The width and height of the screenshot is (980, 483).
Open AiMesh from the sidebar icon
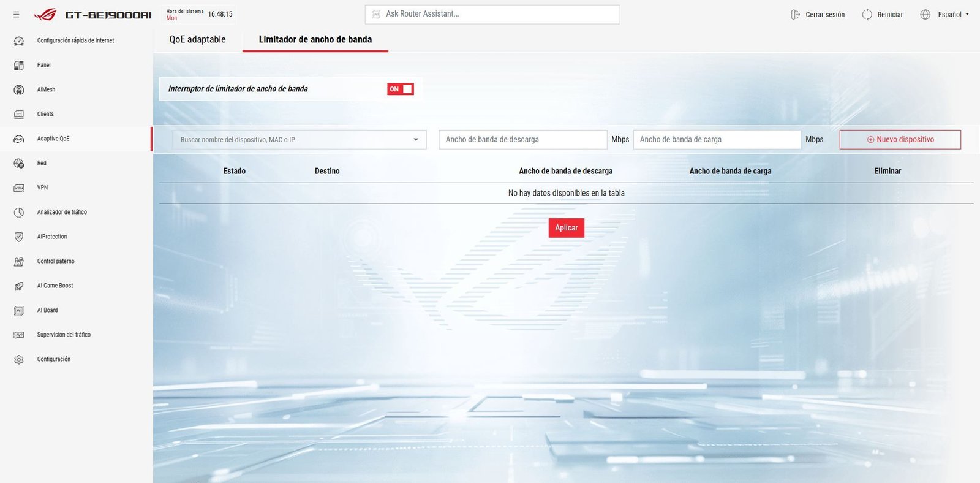pos(19,89)
